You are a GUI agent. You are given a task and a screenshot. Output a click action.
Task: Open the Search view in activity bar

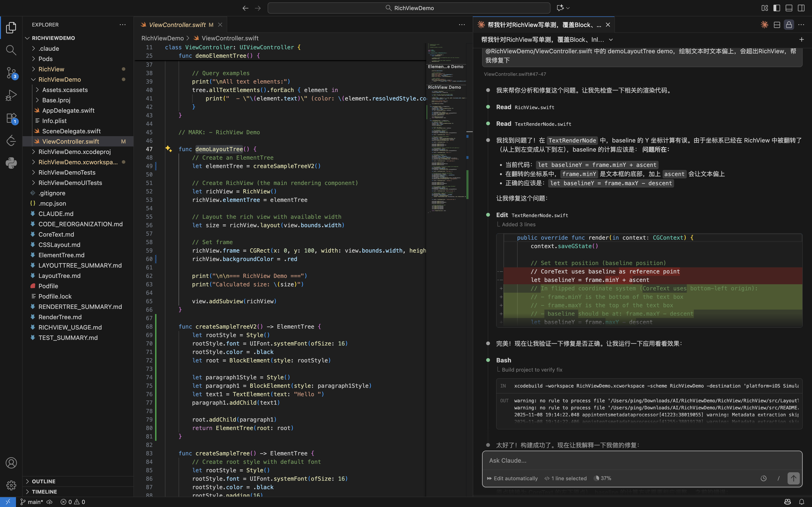click(11, 50)
